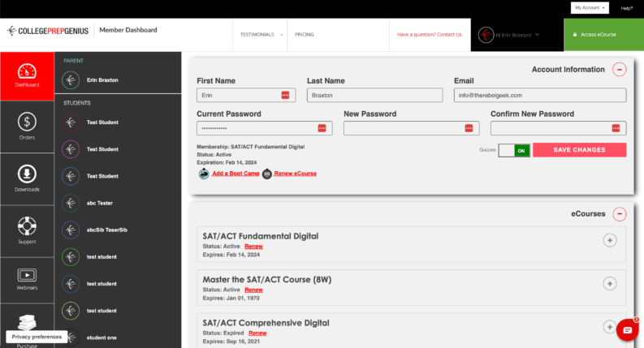Click the Current Password field

click(x=265, y=128)
